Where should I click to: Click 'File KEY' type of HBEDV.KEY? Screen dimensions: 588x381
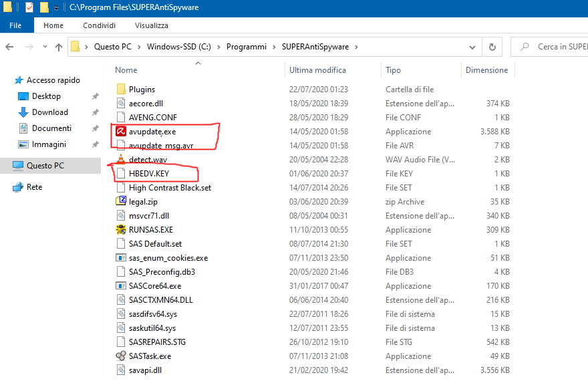tap(399, 174)
